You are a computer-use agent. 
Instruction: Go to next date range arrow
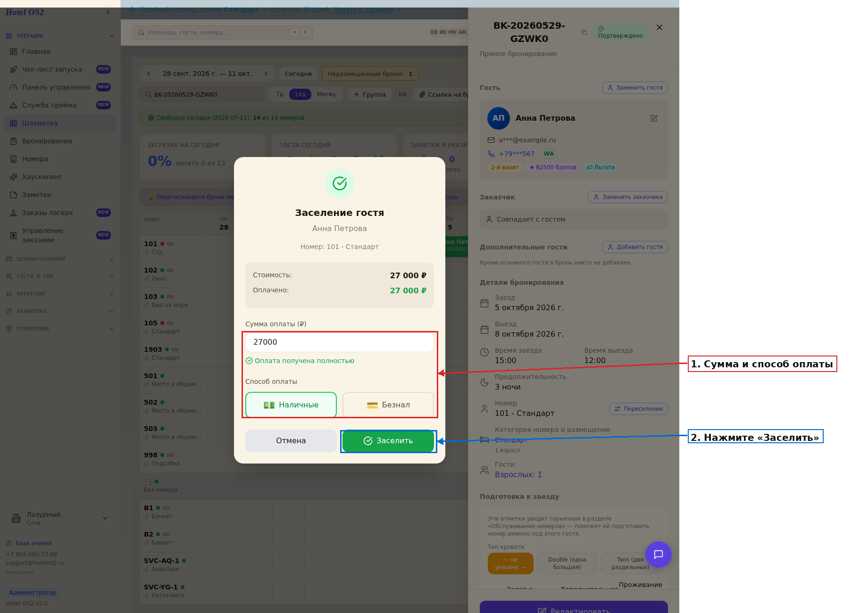pyautogui.click(x=266, y=74)
